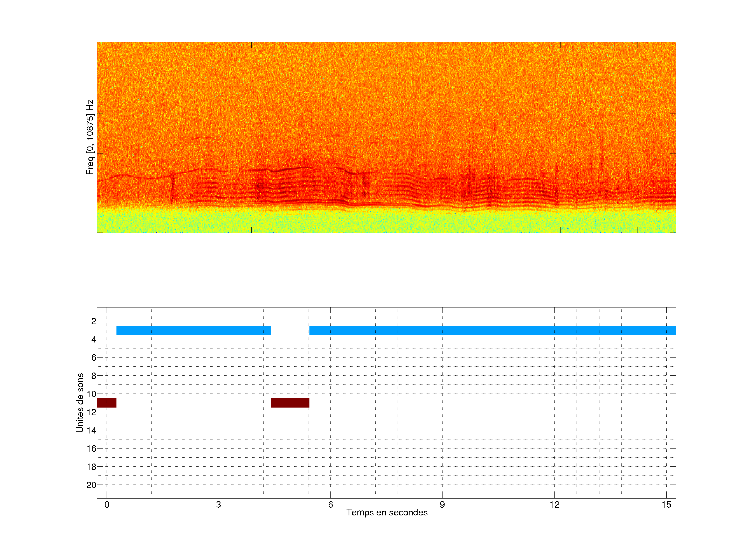Click the x-axis tick label 6
Screen dimensions: 747x560
tap(330, 505)
